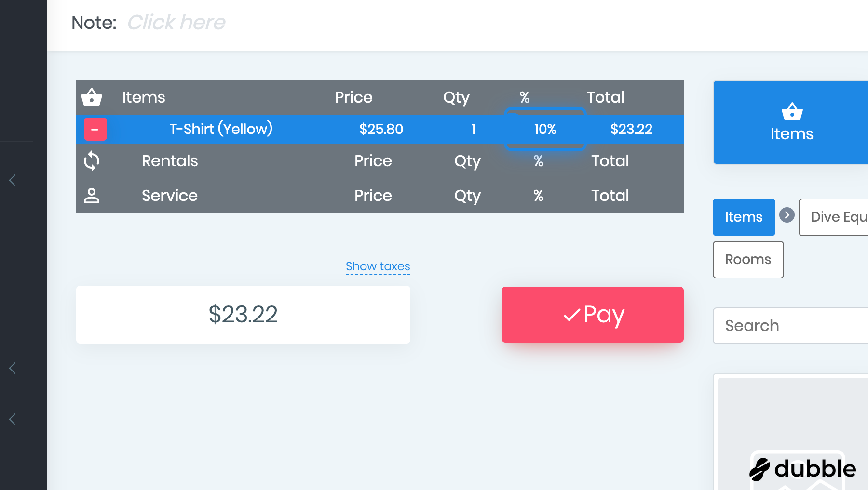Expand the top sidebar chevron arrow
The width and height of the screenshot is (868, 490).
click(x=13, y=180)
